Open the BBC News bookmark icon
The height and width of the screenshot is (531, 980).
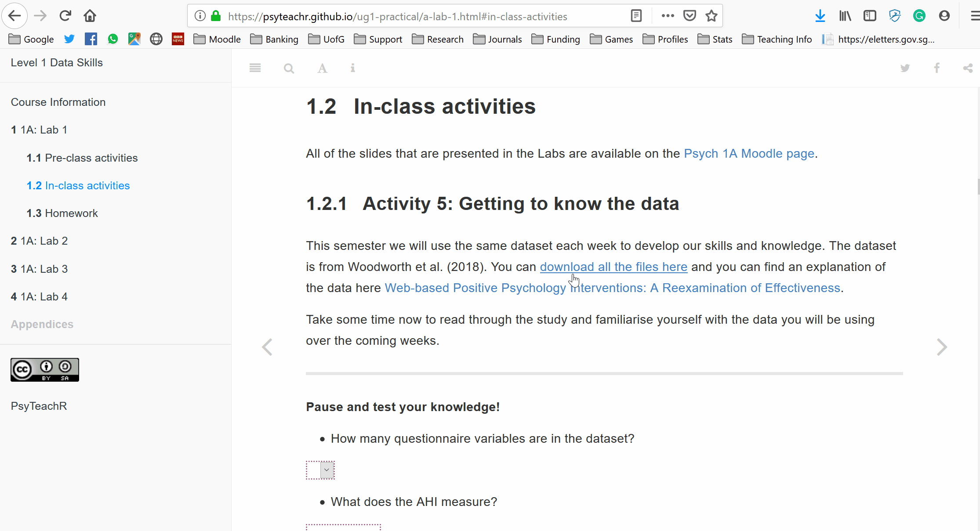(178, 39)
